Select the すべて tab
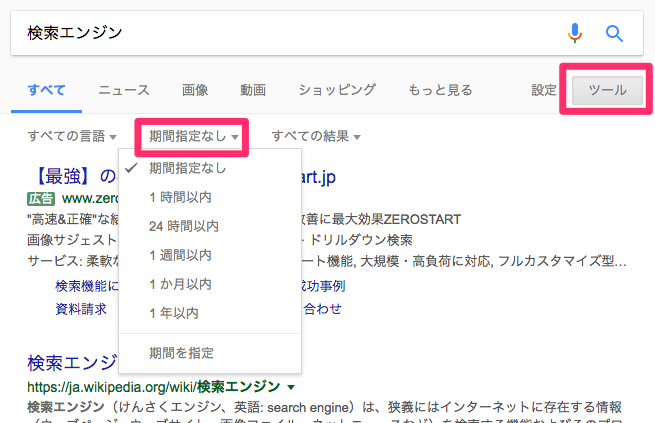This screenshot has height=423, width=655. (x=46, y=90)
